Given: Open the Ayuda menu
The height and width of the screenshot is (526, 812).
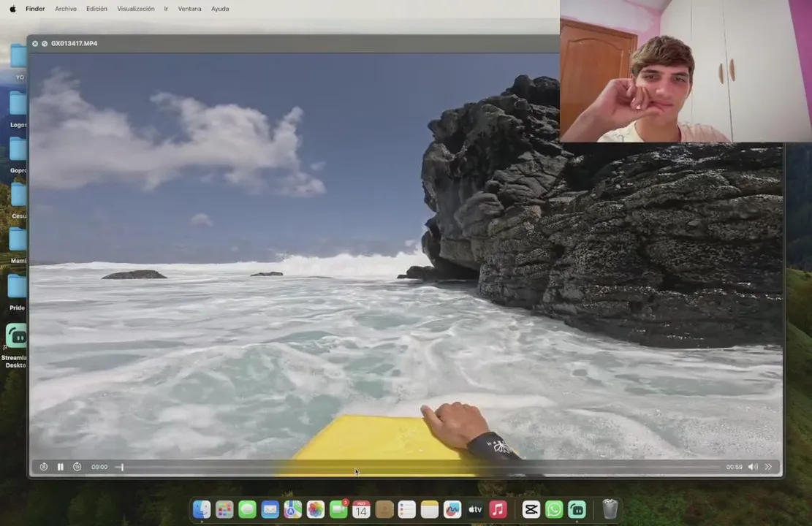Looking at the screenshot, I should click(x=220, y=9).
